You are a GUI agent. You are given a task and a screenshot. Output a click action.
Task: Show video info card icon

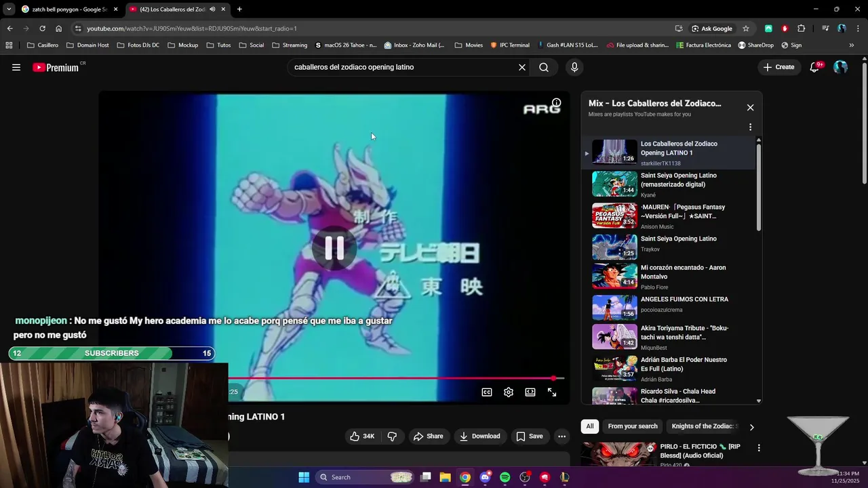coord(556,103)
